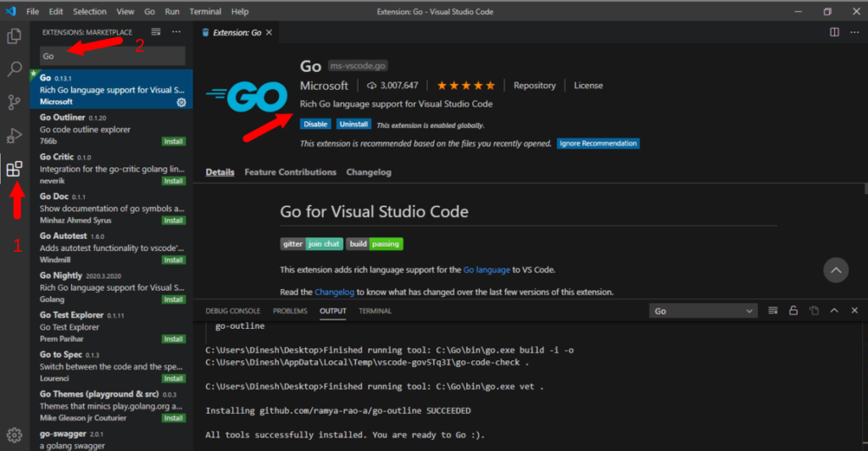868x451 pixels.
Task: Open the Search view in activity bar
Action: coord(14,69)
